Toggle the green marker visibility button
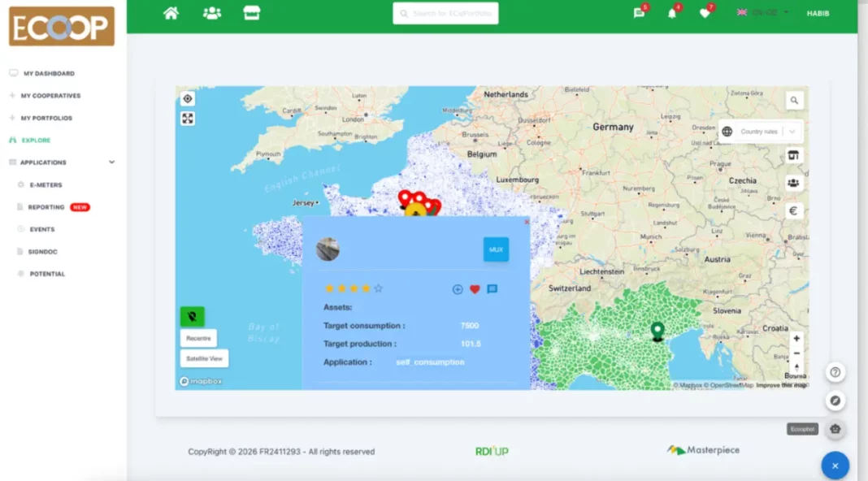The width and height of the screenshot is (868, 481). (x=192, y=317)
